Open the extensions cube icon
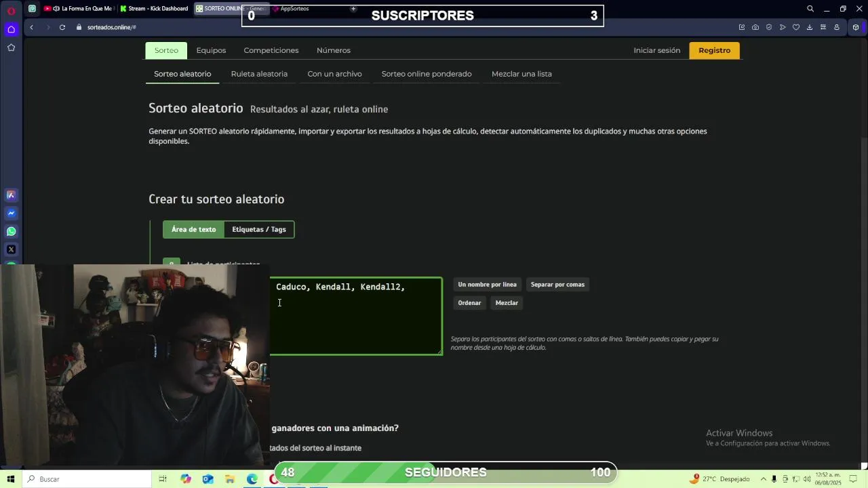 click(856, 27)
